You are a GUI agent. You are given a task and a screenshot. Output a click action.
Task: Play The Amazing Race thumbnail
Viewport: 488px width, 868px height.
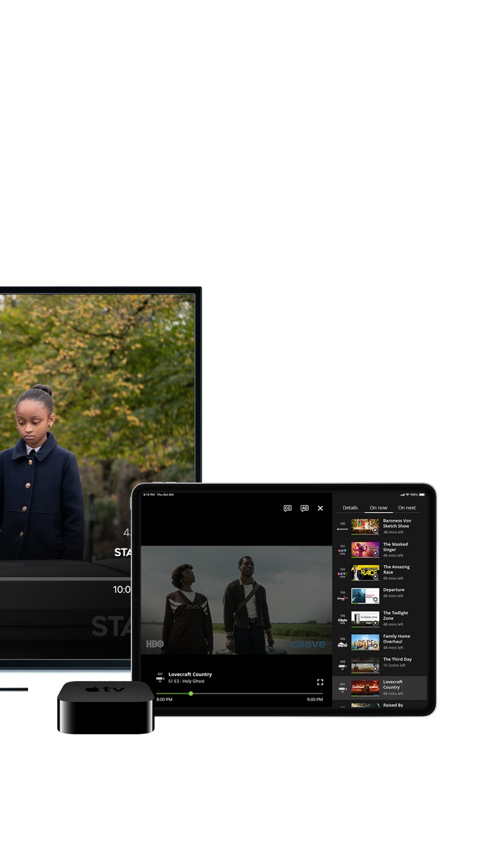pyautogui.click(x=365, y=572)
